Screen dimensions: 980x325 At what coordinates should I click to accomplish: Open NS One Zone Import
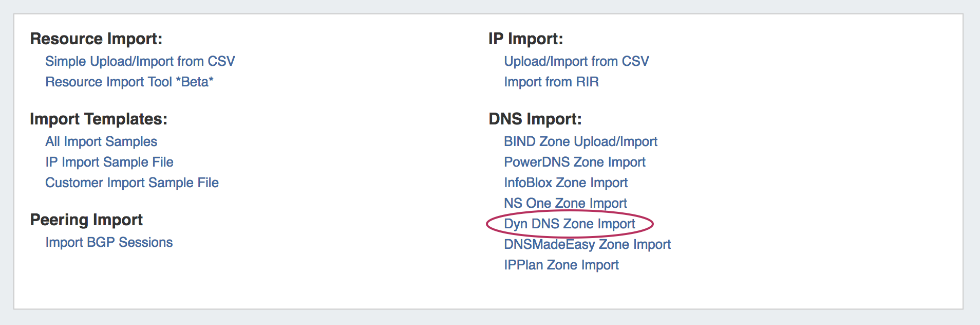(x=565, y=203)
